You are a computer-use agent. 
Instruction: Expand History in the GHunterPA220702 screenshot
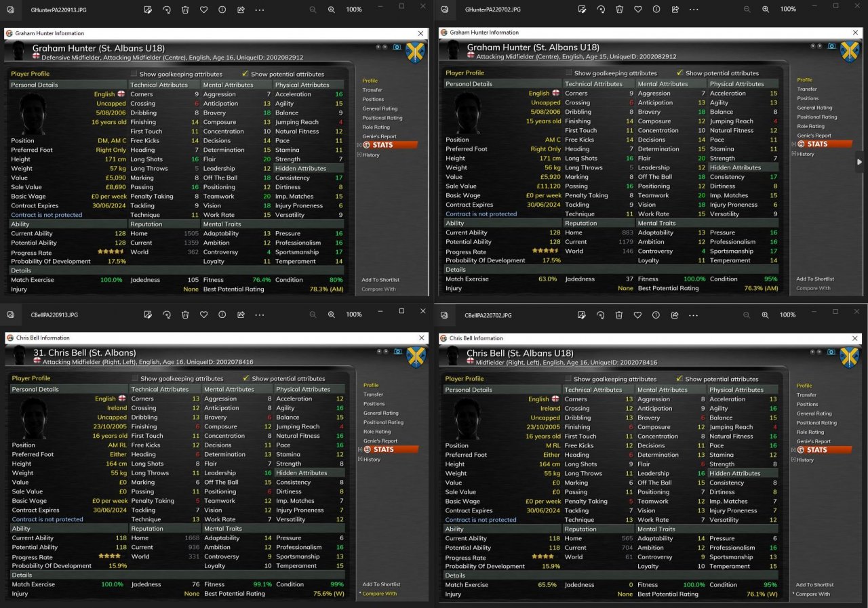pos(793,154)
